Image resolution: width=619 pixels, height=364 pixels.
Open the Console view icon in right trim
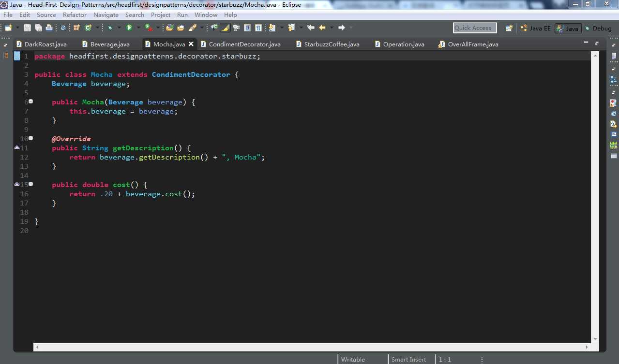click(x=614, y=134)
